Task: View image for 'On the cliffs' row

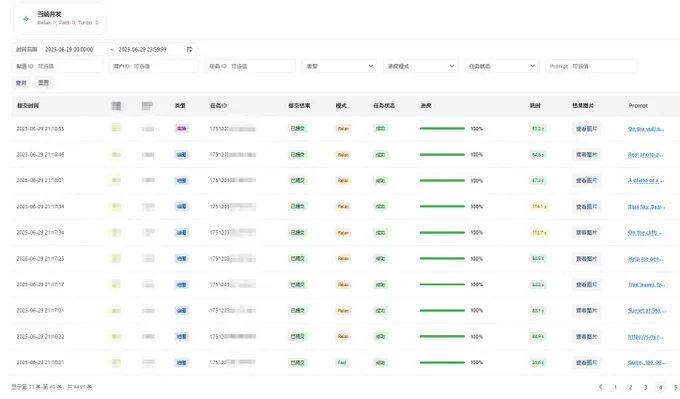Action: [x=586, y=232]
